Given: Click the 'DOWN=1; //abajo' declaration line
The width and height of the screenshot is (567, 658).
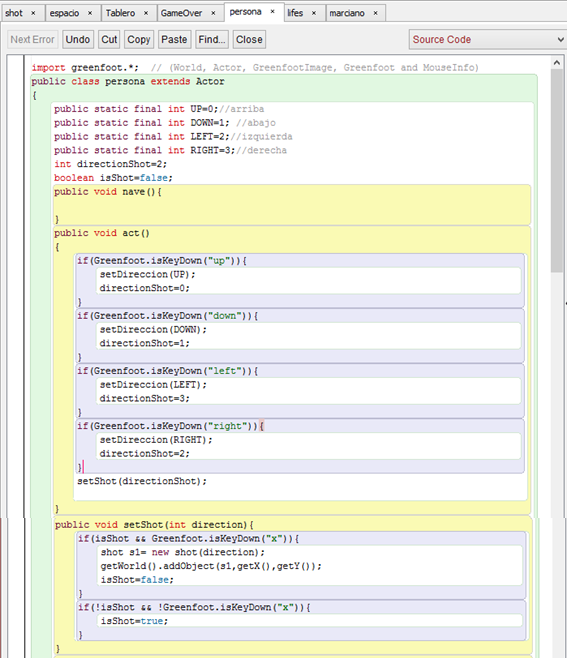Looking at the screenshot, I should 165,123.
